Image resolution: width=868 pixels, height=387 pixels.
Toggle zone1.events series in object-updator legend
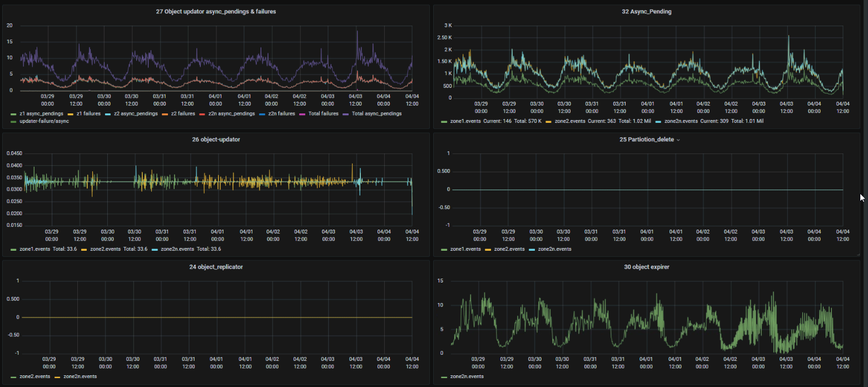point(34,249)
